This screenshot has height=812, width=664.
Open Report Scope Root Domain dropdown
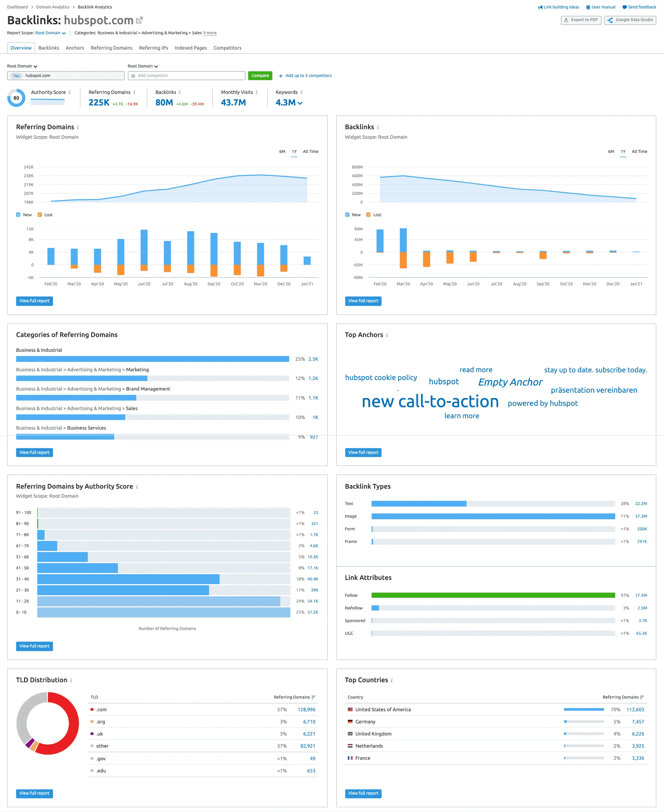(x=50, y=33)
